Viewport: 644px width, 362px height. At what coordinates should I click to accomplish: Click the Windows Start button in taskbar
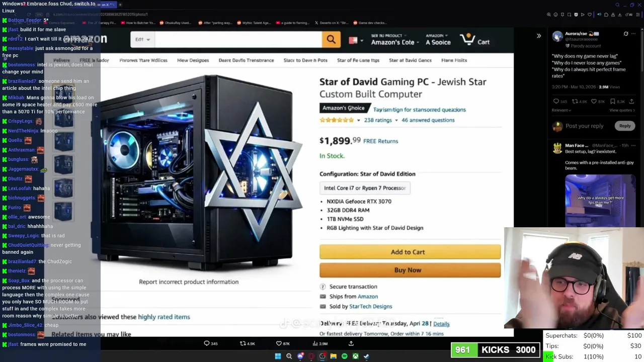[278, 356]
